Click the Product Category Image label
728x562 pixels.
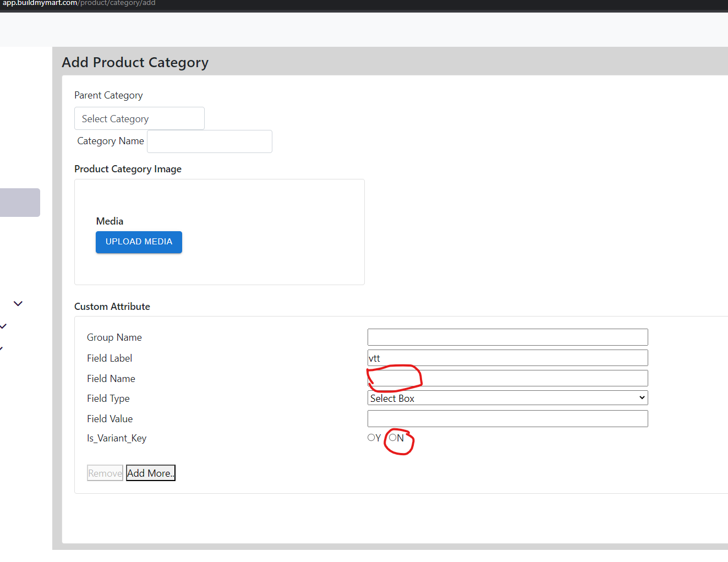pyautogui.click(x=128, y=169)
